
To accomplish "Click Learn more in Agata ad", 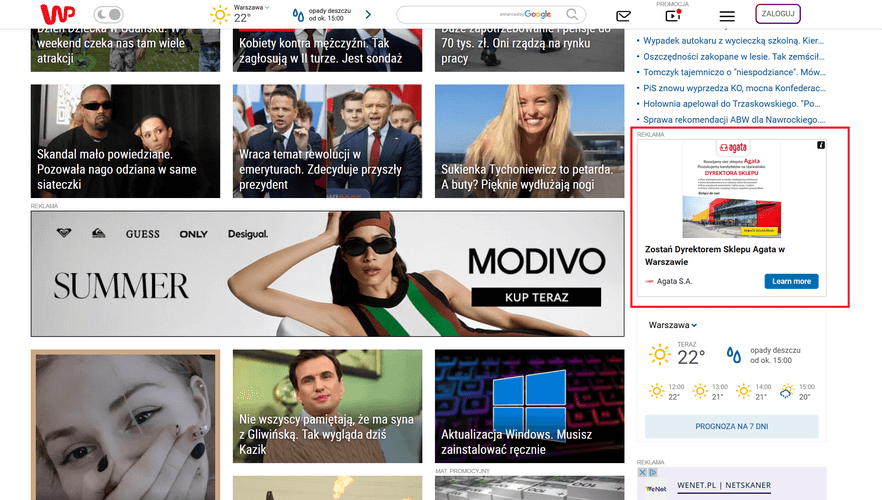I will [x=791, y=281].
